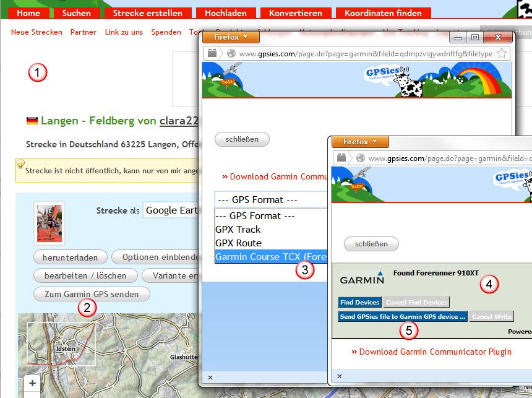Screen dimensions: 532x398
Task: Select Garmin Course TCX from the list
Action: 270,257
